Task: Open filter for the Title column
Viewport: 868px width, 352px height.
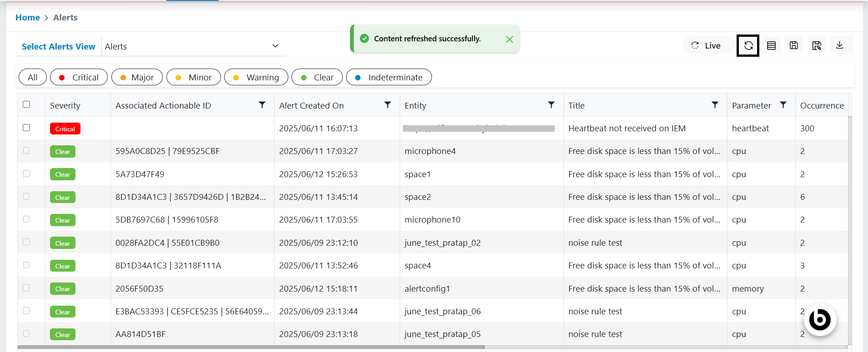Action: 715,105
